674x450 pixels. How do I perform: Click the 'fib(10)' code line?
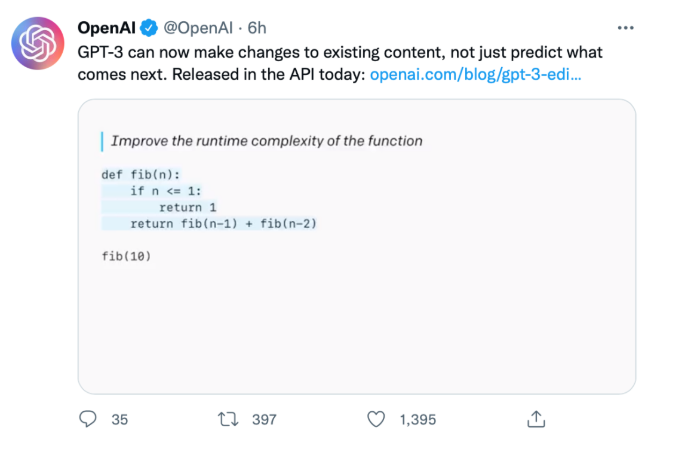pyautogui.click(x=126, y=255)
